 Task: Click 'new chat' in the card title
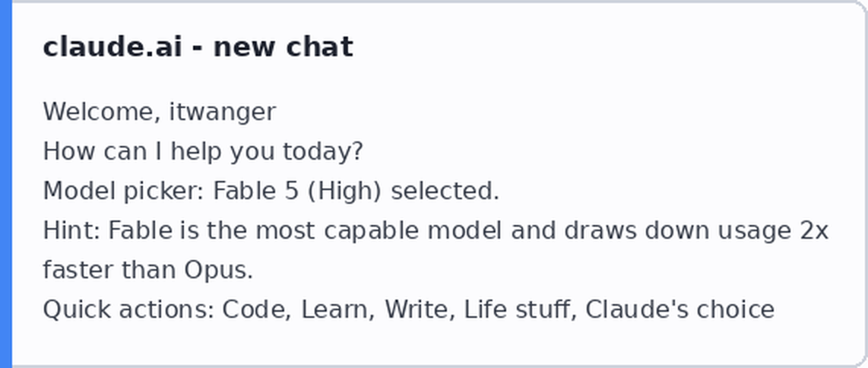coord(283,47)
